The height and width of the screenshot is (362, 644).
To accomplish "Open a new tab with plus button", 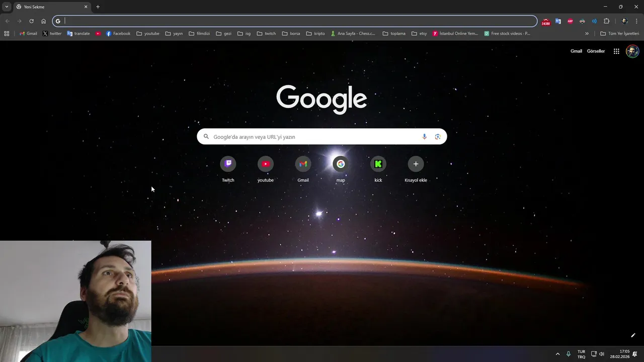I will (98, 7).
